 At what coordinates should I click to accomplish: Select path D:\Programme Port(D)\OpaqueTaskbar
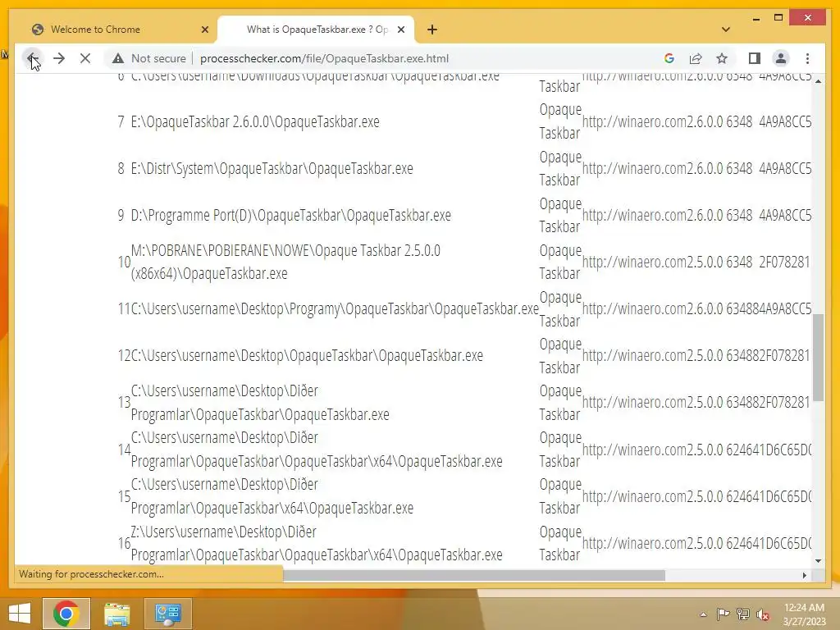click(x=291, y=215)
